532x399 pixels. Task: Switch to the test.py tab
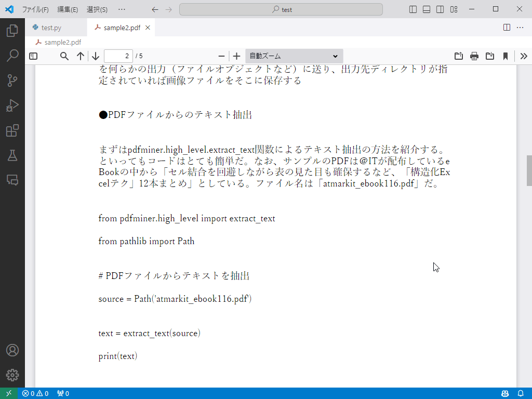click(x=51, y=28)
